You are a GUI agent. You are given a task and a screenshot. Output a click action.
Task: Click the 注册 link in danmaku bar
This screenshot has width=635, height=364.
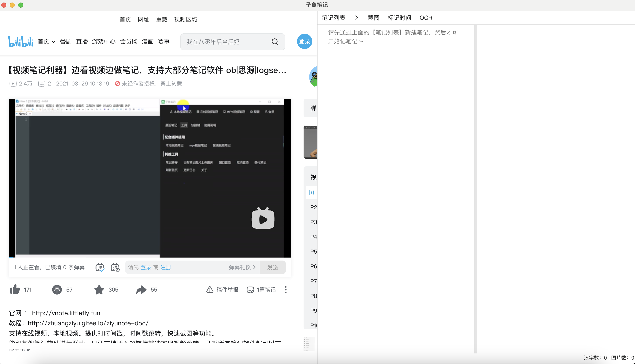(166, 267)
